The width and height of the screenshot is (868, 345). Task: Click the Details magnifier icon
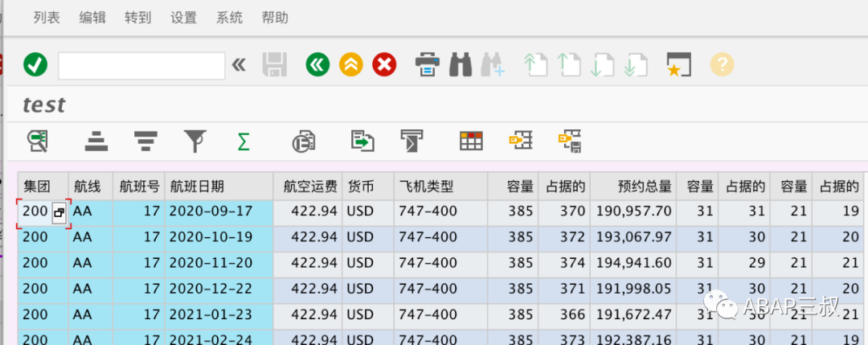point(38,142)
